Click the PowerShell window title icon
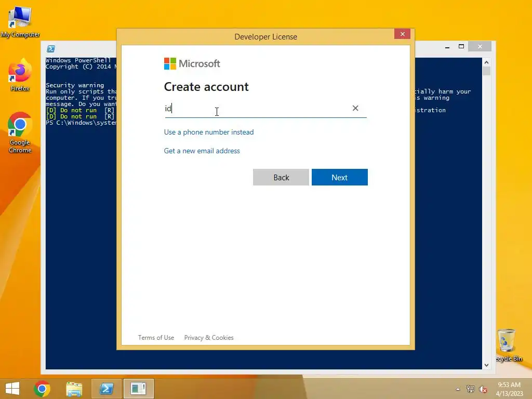Viewport: 532px width, 399px height. click(x=51, y=49)
